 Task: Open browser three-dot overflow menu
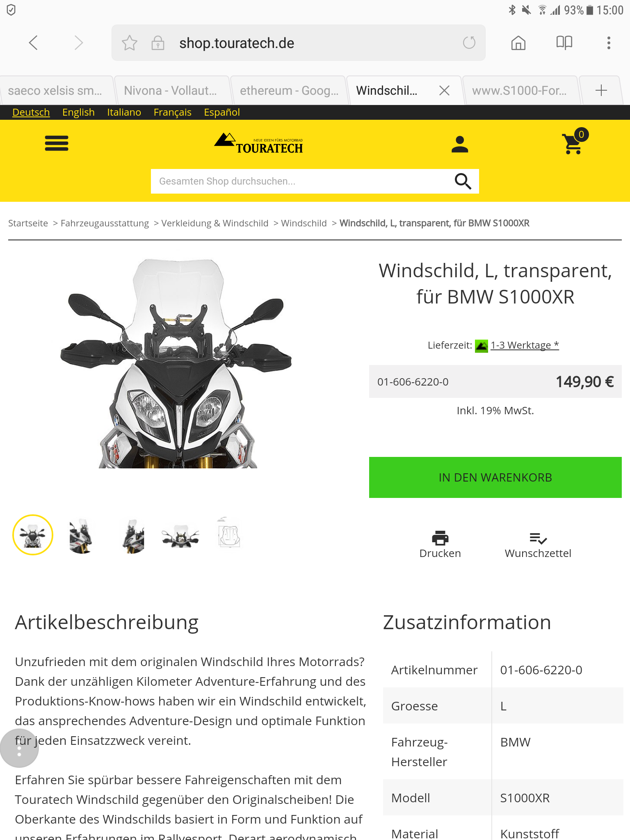(x=609, y=43)
